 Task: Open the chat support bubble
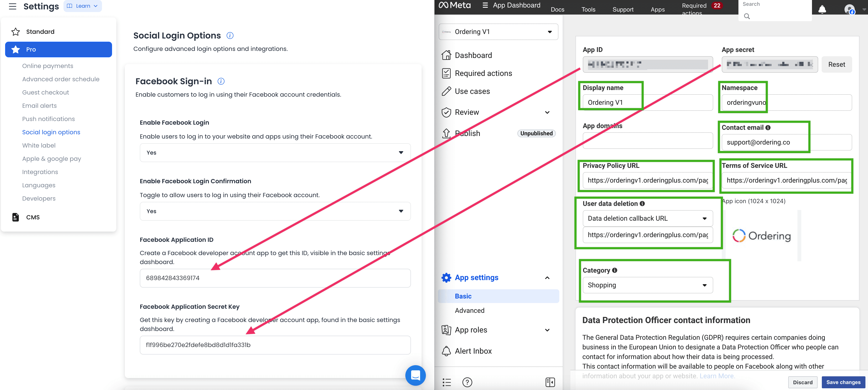coord(415,375)
